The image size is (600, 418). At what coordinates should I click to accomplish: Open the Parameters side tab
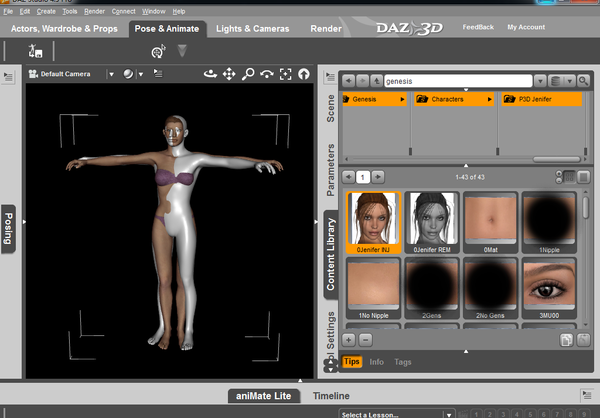(330, 170)
